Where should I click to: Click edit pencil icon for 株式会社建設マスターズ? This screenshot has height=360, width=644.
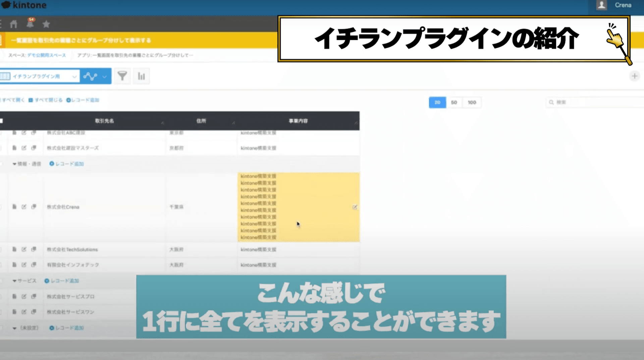pos(24,148)
